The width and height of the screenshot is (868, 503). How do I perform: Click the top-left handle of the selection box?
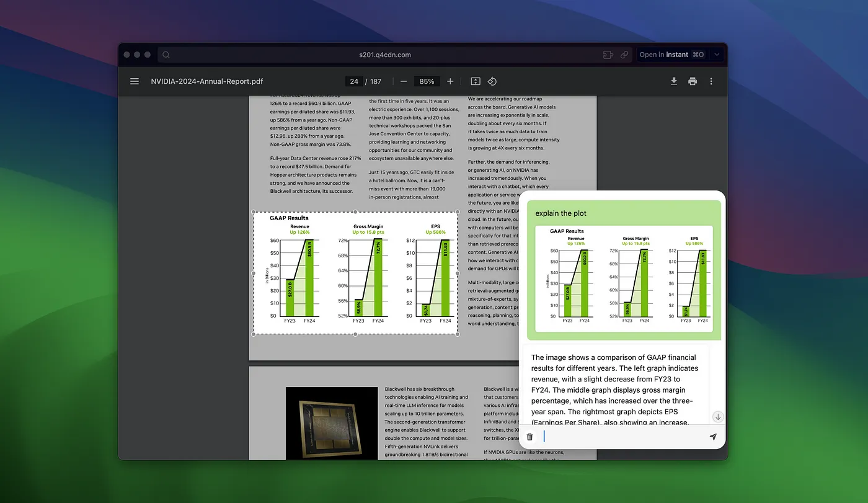pos(254,212)
